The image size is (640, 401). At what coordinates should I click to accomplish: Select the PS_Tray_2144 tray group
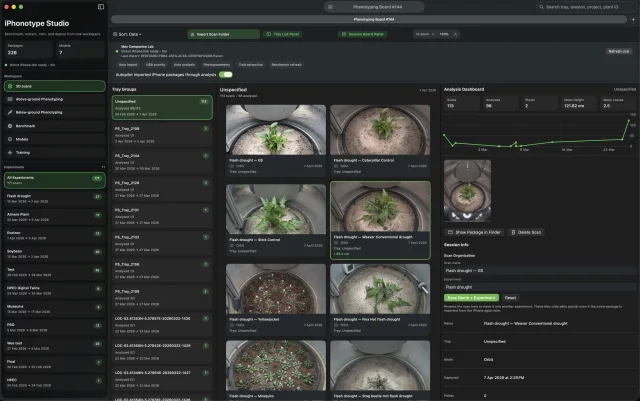click(162, 162)
